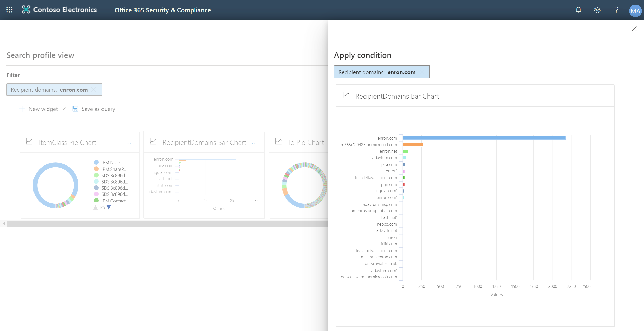Click the To Pie Chart chart icon
Viewport: 644px width, 331px height.
tap(278, 142)
